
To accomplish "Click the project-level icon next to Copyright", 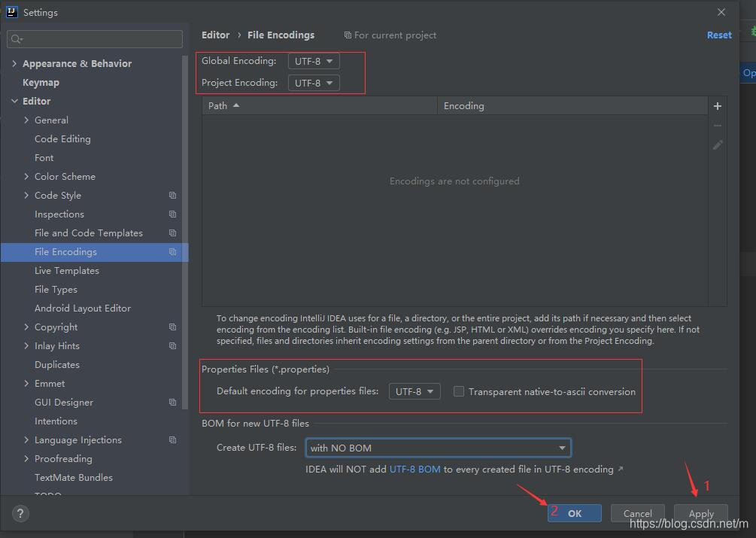I will (172, 327).
